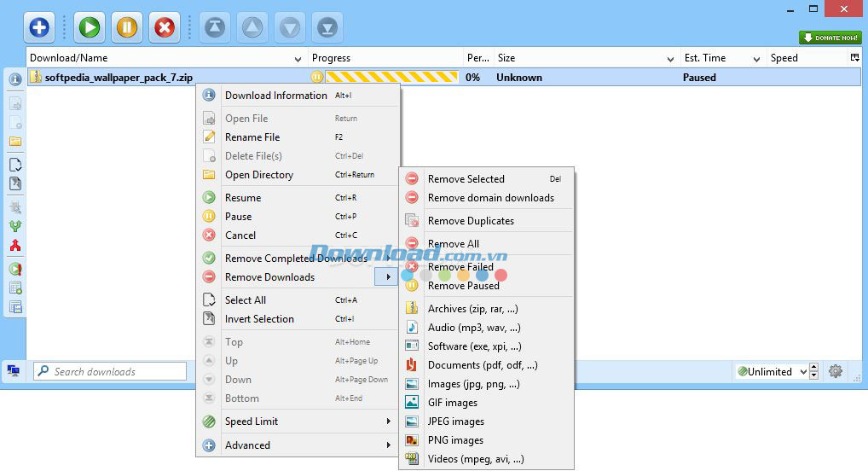Select Pause from the context menu

pyautogui.click(x=299, y=217)
